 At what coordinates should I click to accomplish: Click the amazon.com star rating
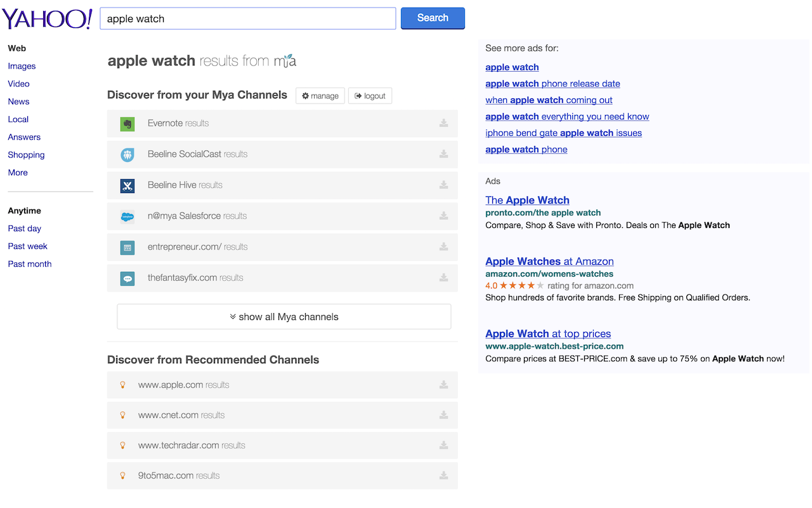click(521, 286)
